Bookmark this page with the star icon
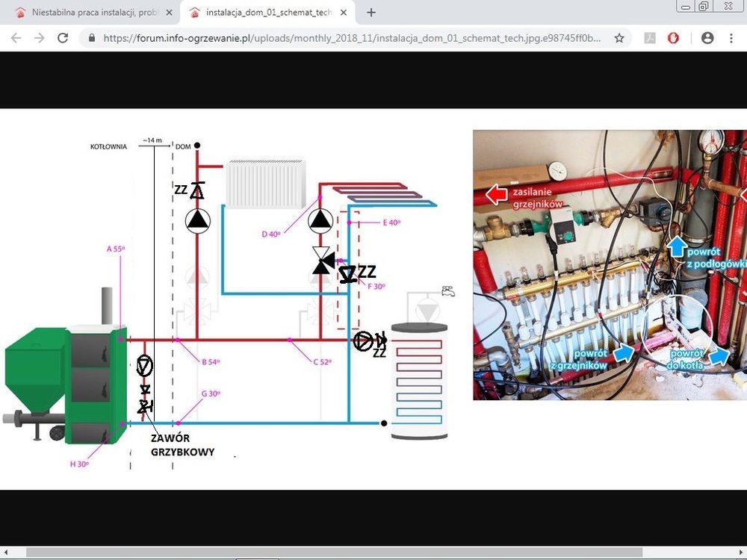 point(619,38)
